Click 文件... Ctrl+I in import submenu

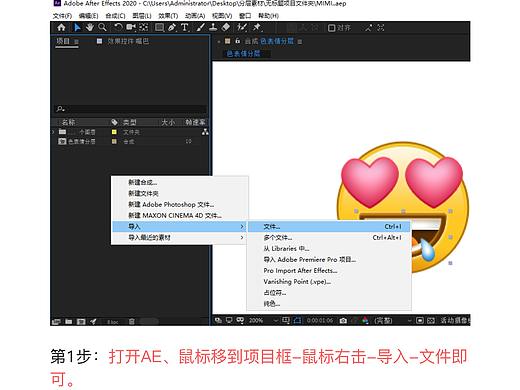pos(328,227)
